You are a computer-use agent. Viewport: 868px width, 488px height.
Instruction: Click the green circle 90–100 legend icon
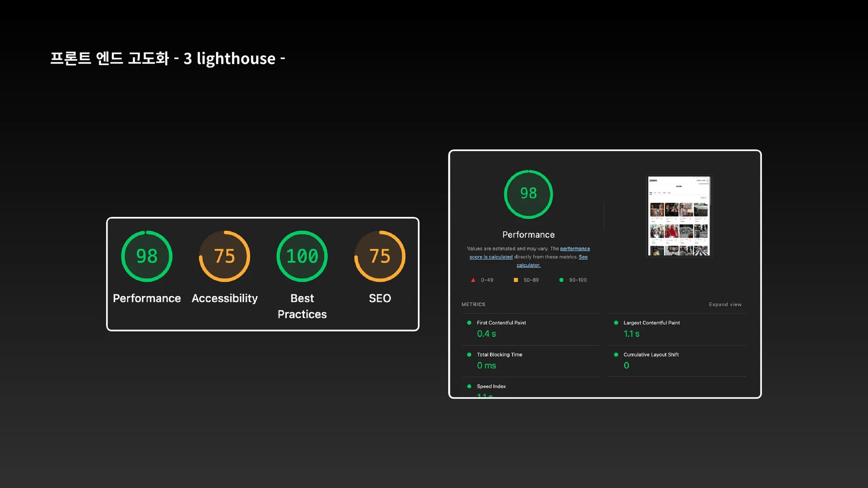click(561, 280)
